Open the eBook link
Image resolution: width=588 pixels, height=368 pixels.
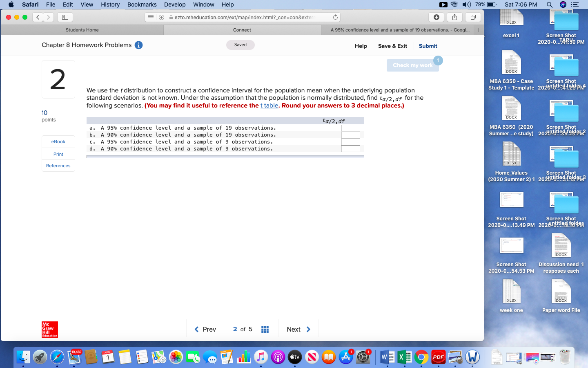pos(58,141)
